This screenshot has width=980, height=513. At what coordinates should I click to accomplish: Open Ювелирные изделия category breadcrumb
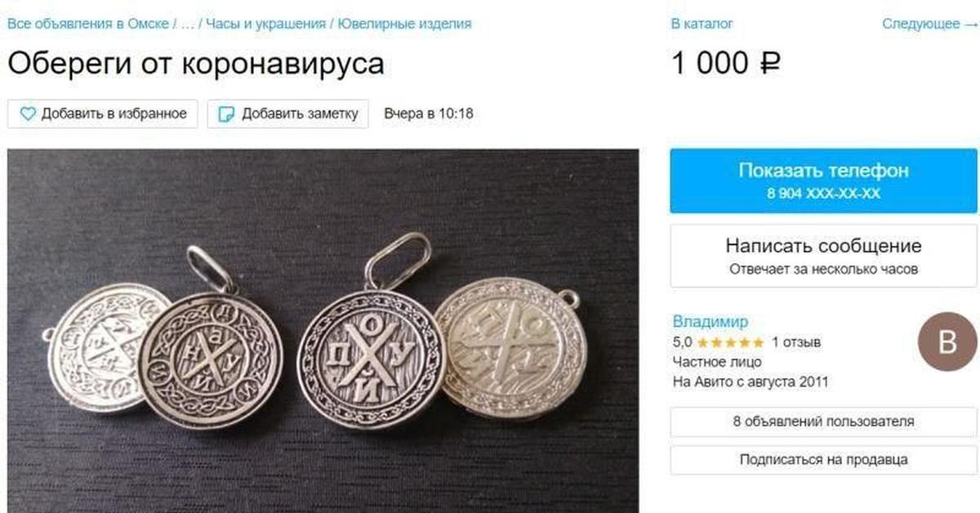pos(405,25)
